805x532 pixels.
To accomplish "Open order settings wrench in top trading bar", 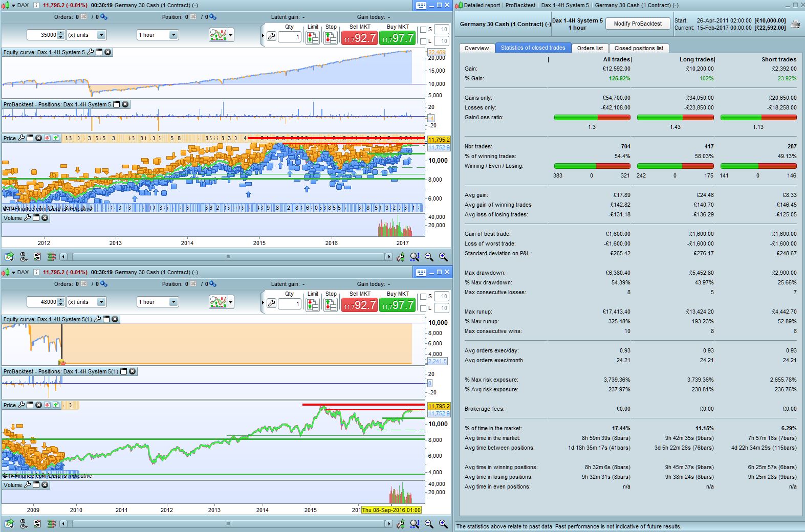I will point(272,36).
